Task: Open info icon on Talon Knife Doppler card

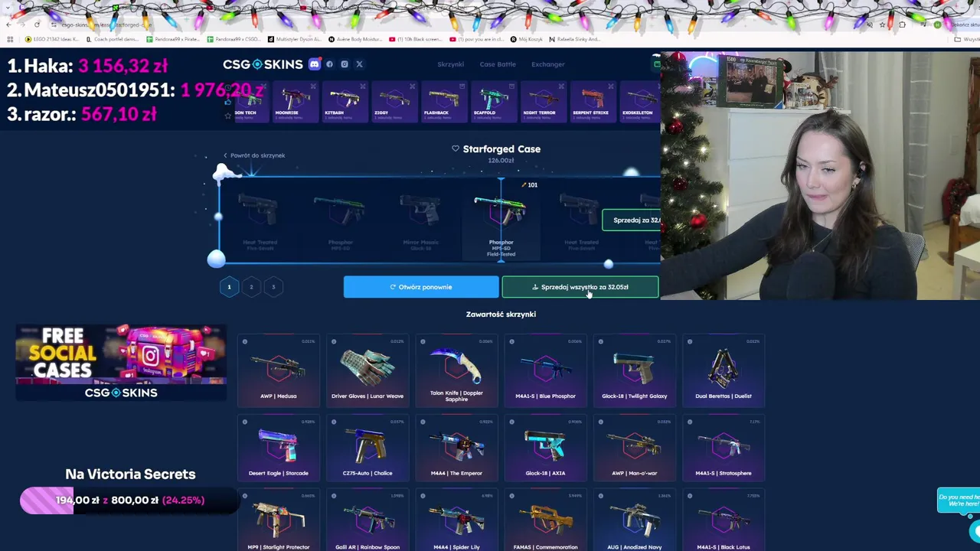Action: click(x=423, y=341)
